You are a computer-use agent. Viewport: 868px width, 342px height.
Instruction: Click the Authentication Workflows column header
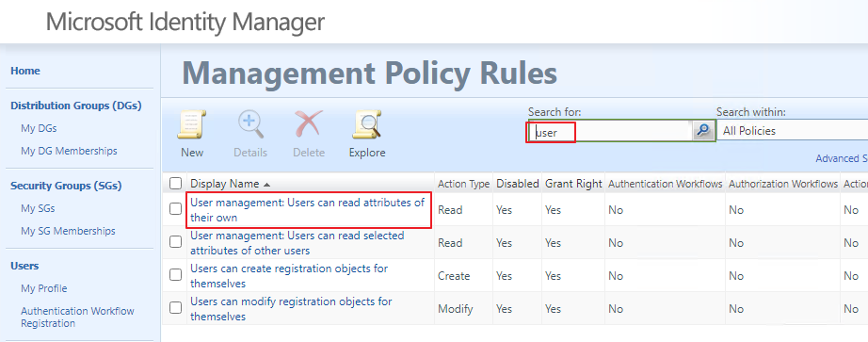coord(666,184)
